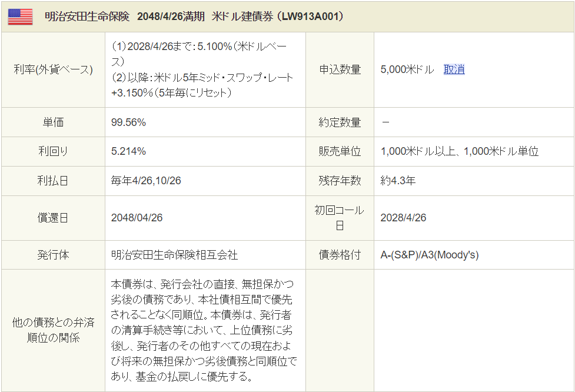This screenshot has width=575, height=392.
Task: Click the US flag icon
Action: (20, 16)
